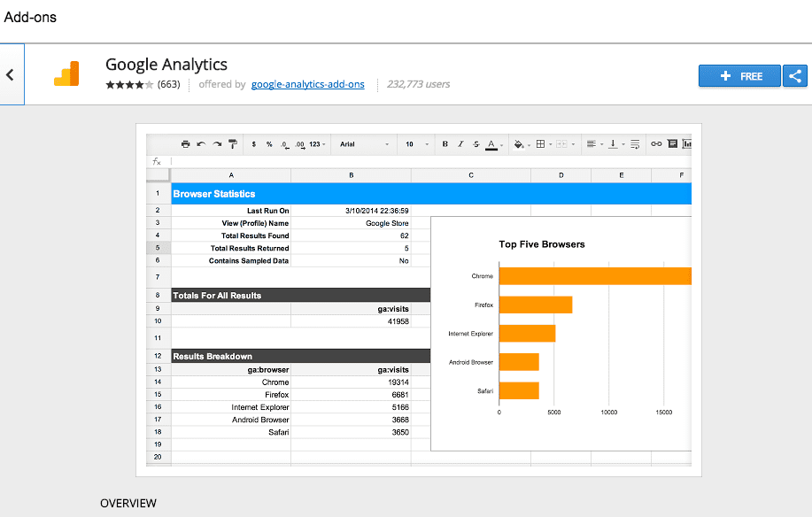812x517 pixels.
Task: Select row 14 header
Action: [x=158, y=382]
